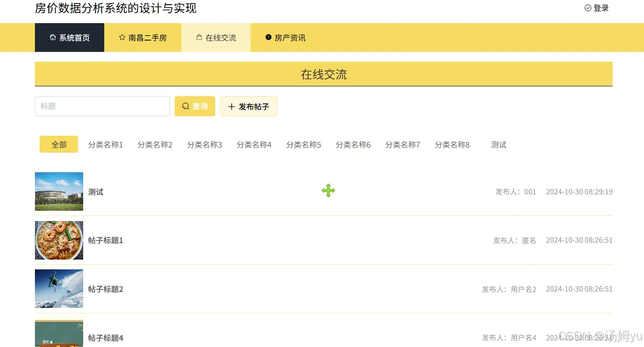Click the timestamp of post 帖子标题2
644x347 pixels.
(579, 289)
